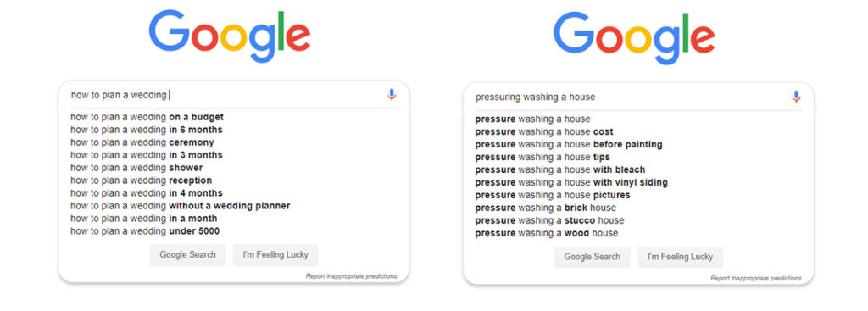Choose 'pressure washing a wood house' suggestion
Image resolution: width=868 pixels, height=311 pixels.
pyautogui.click(x=547, y=234)
